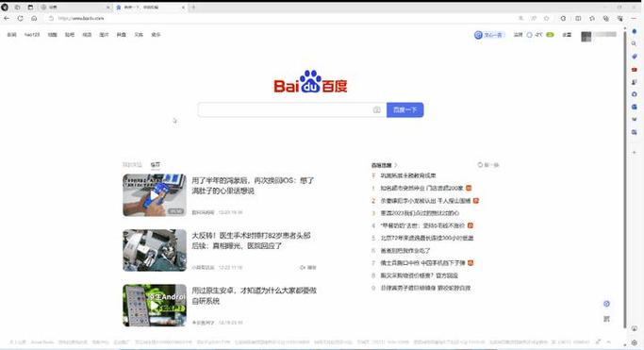Play the 原生安卓 Android video thumbnail

(x=155, y=306)
